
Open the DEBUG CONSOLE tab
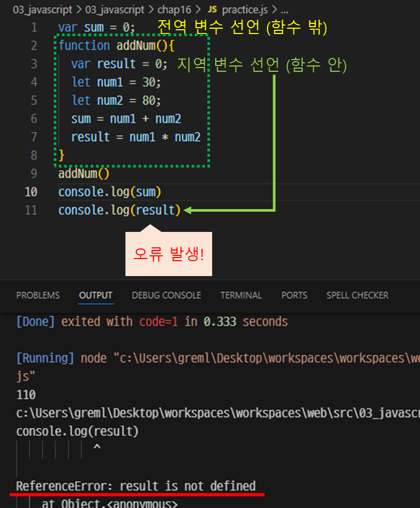click(166, 295)
